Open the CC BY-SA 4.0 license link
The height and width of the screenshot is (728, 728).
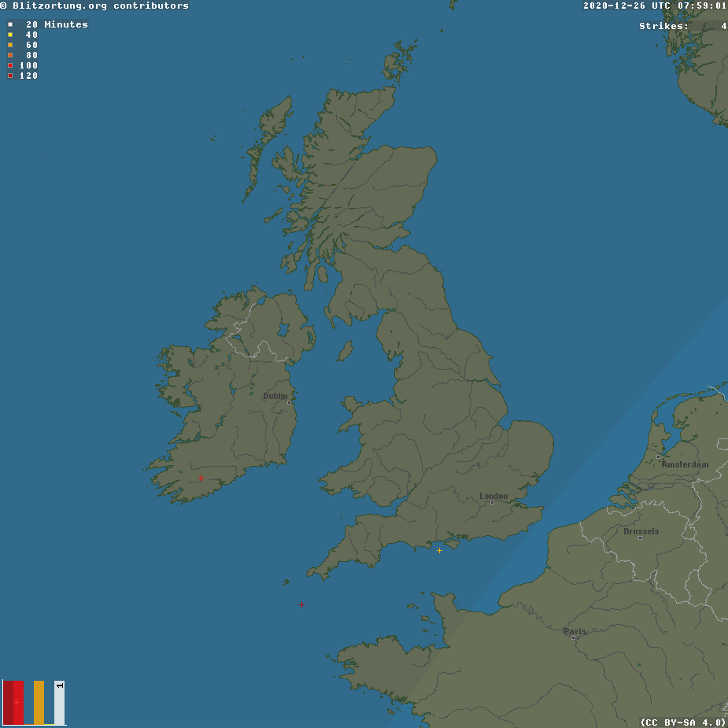click(x=682, y=721)
